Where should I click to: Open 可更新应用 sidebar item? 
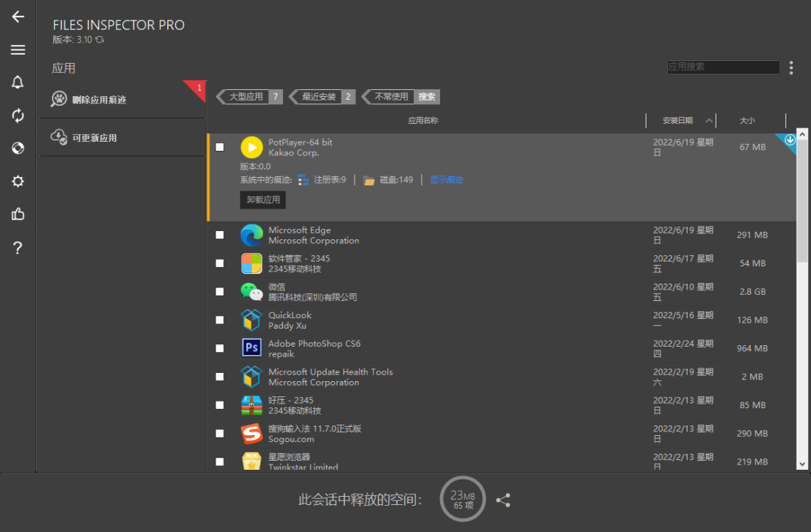[x=122, y=137]
